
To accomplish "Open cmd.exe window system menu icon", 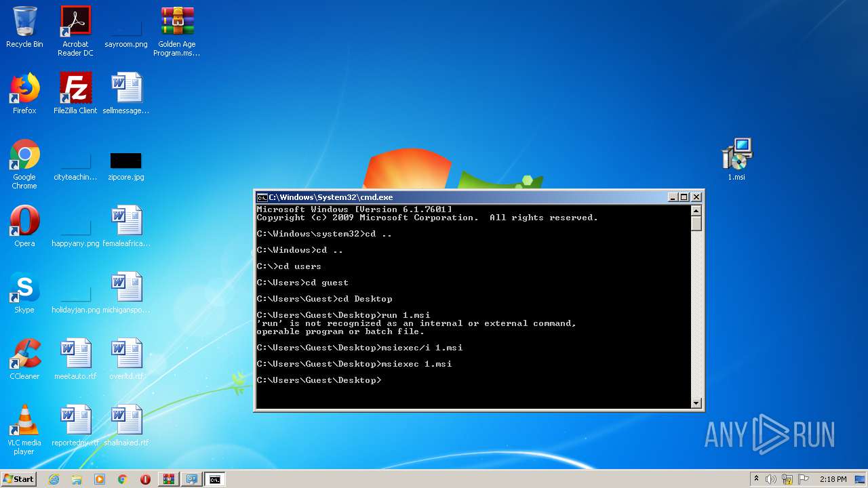I will click(262, 197).
